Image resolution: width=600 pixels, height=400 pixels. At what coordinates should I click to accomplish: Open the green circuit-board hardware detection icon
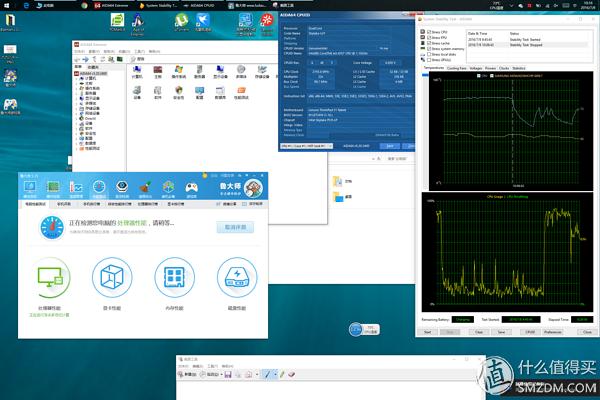point(53,188)
